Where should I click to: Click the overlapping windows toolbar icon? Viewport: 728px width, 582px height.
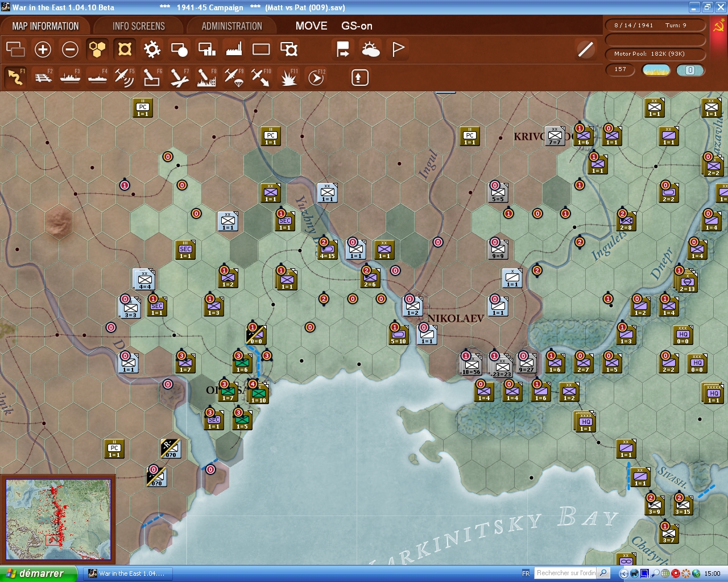pos(15,49)
